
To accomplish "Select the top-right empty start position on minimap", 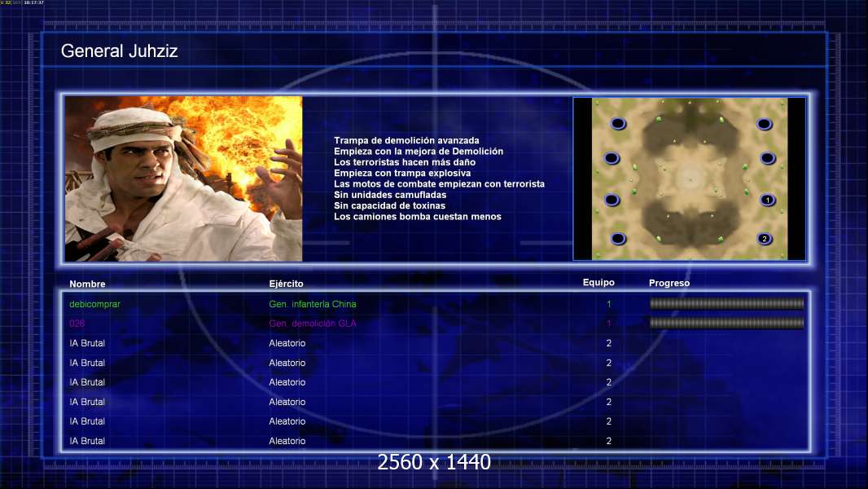I will [x=764, y=124].
